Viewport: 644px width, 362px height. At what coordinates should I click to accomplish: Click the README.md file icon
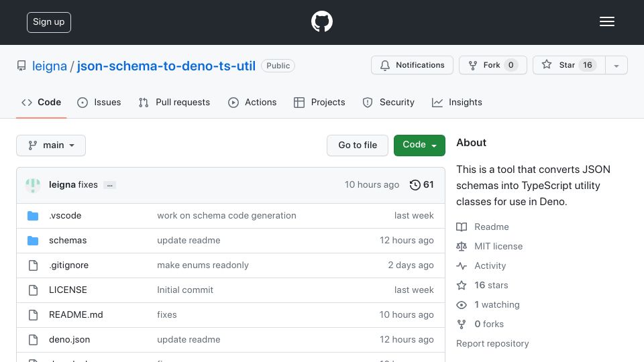click(x=33, y=315)
